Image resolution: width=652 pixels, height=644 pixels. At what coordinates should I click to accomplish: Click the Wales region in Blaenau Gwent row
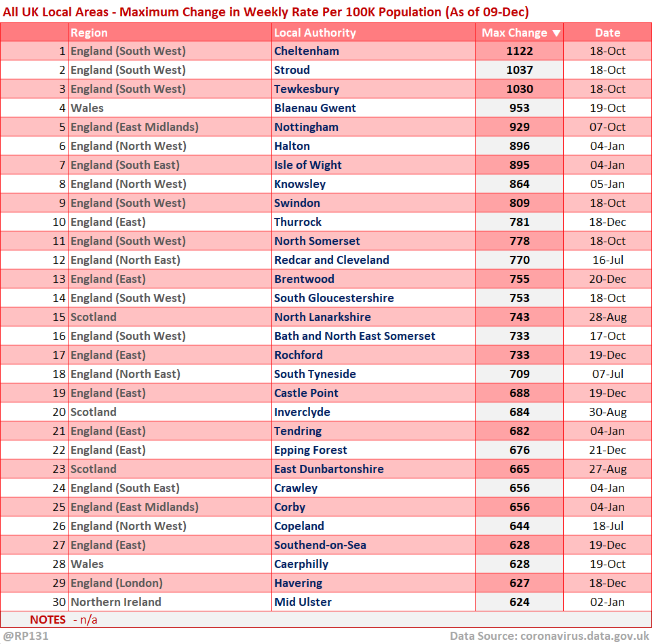tap(170, 108)
